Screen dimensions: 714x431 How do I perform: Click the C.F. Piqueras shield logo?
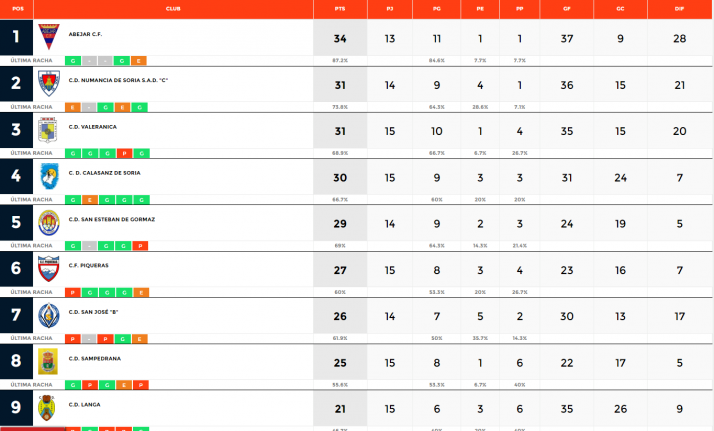pos(47,268)
